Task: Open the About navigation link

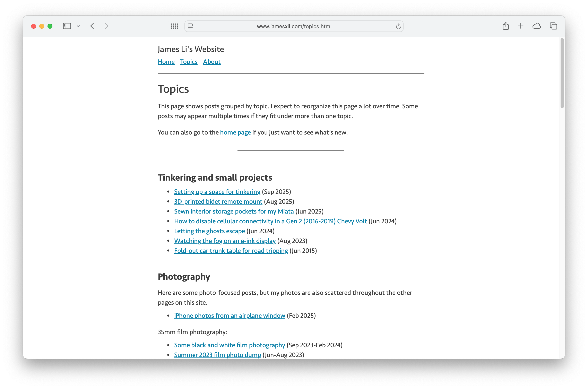Action: pos(212,62)
